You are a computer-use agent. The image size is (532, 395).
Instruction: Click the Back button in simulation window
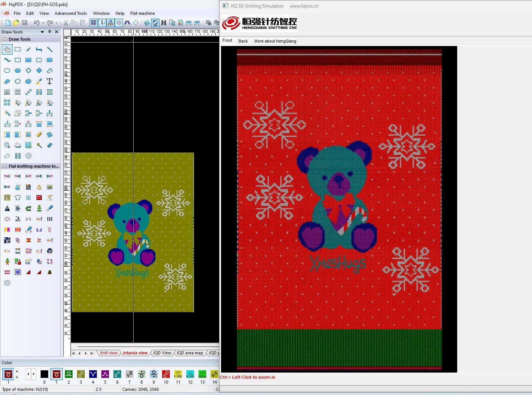coord(243,41)
